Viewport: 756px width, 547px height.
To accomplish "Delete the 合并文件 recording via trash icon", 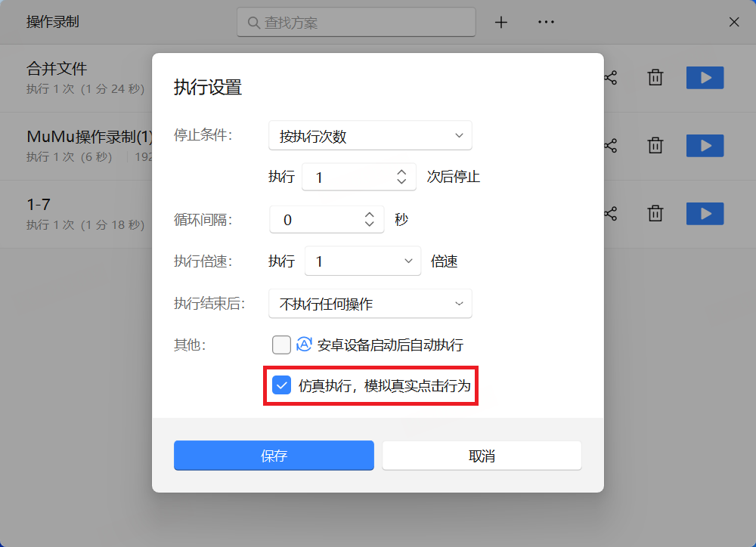I will tap(655, 78).
